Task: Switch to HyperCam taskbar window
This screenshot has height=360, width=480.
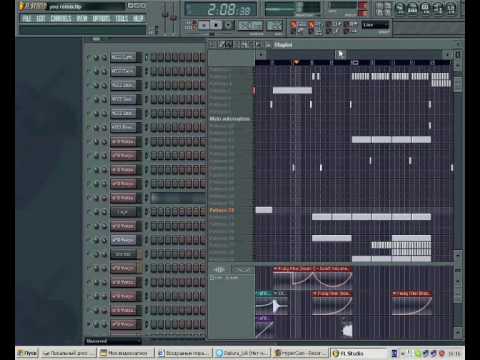Action: [299, 353]
